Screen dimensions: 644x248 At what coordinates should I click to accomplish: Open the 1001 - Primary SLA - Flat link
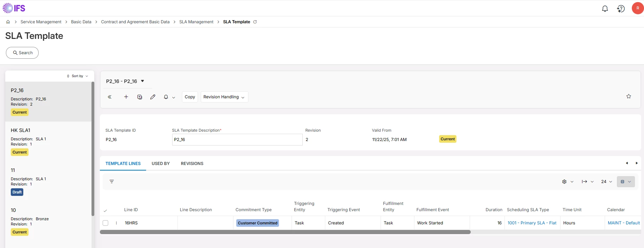532,223
